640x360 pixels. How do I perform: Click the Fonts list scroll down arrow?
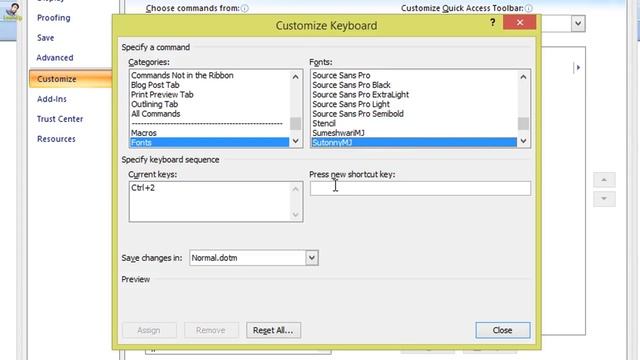point(523,141)
